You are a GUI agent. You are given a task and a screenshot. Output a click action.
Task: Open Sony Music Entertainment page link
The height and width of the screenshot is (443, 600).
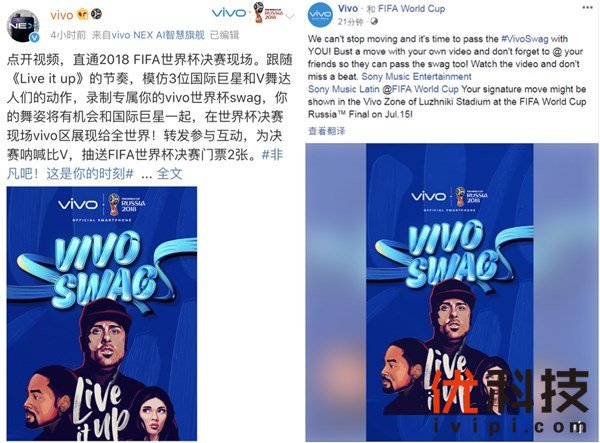416,77
